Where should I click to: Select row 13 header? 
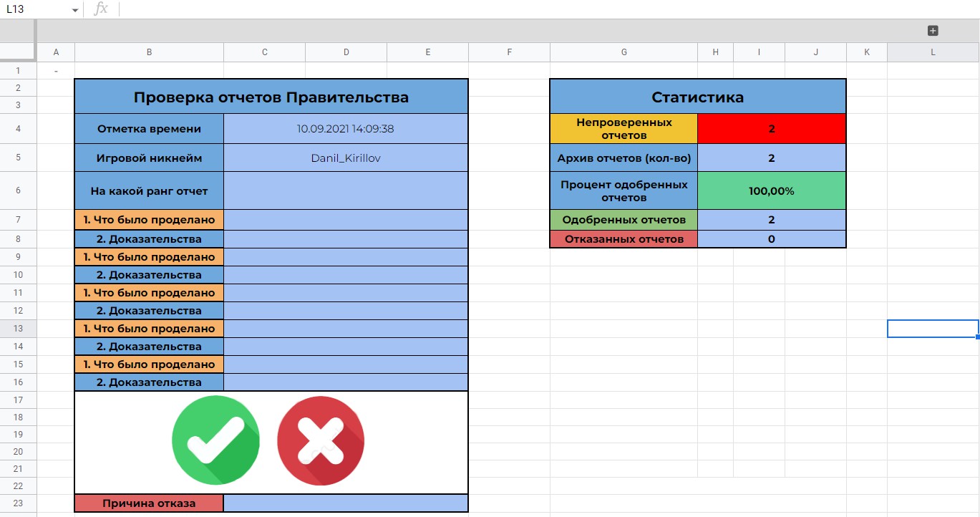click(x=19, y=328)
